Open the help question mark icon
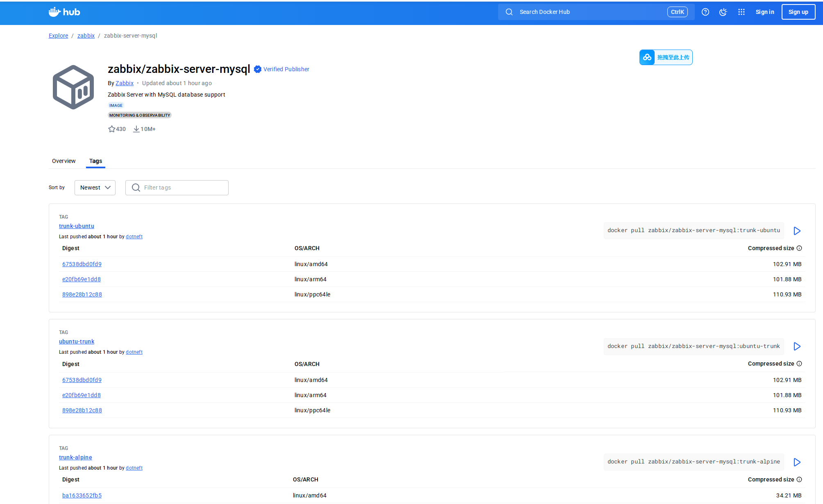 pos(705,12)
